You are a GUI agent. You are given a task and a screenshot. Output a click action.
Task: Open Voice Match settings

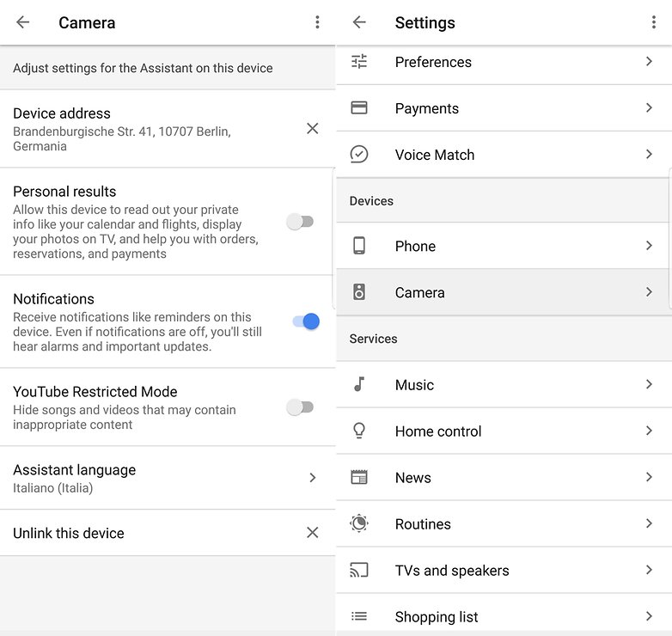pyautogui.click(x=504, y=155)
